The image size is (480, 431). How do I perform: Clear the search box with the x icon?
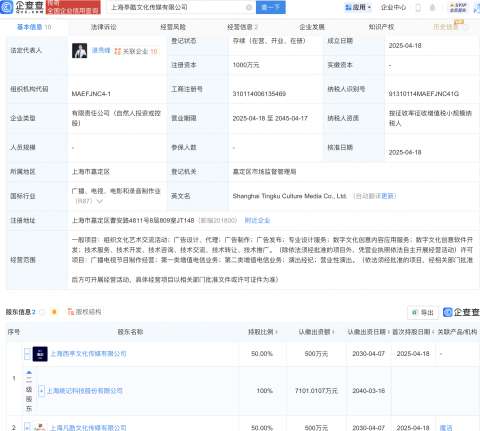click(249, 7)
